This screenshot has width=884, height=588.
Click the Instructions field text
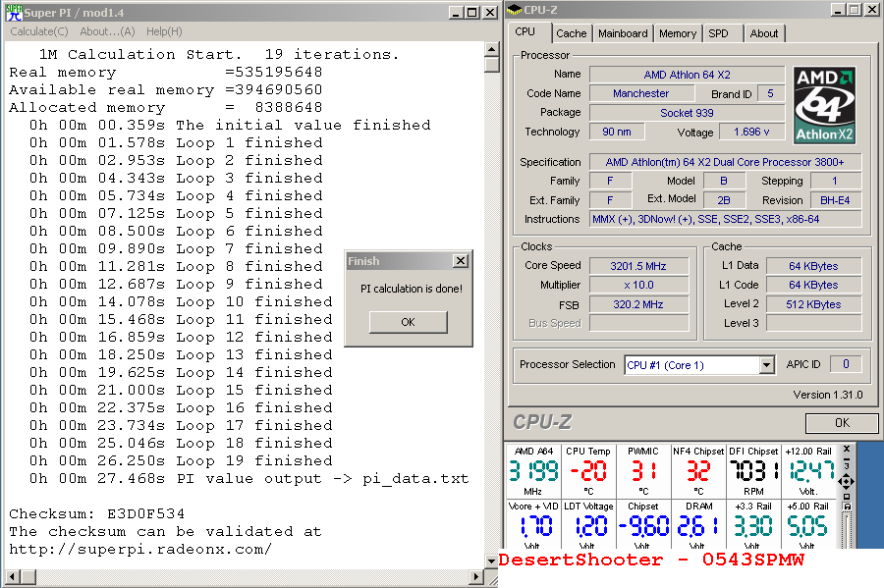tap(725, 219)
